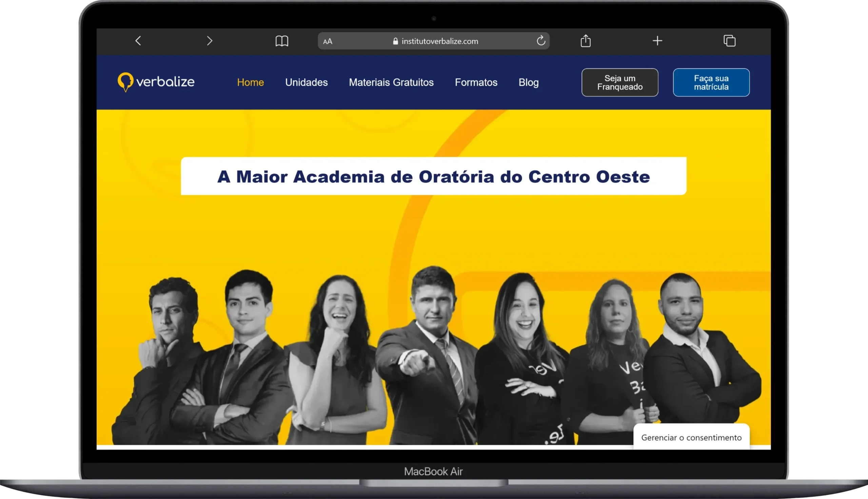Click the Seja um Franqueado button
Image resolution: width=868 pixels, height=499 pixels.
(620, 82)
